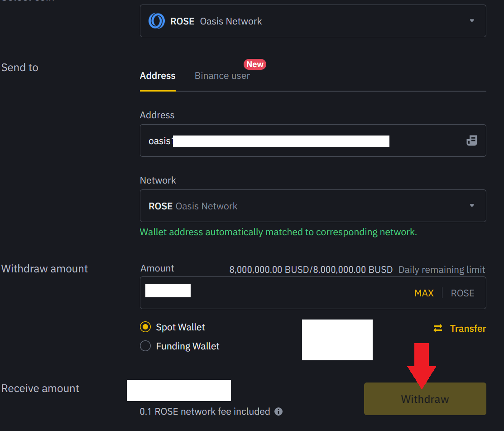Viewport: 504px width, 431px height.
Task: Expand the coin selector dropdown arrow
Action: [x=472, y=21]
